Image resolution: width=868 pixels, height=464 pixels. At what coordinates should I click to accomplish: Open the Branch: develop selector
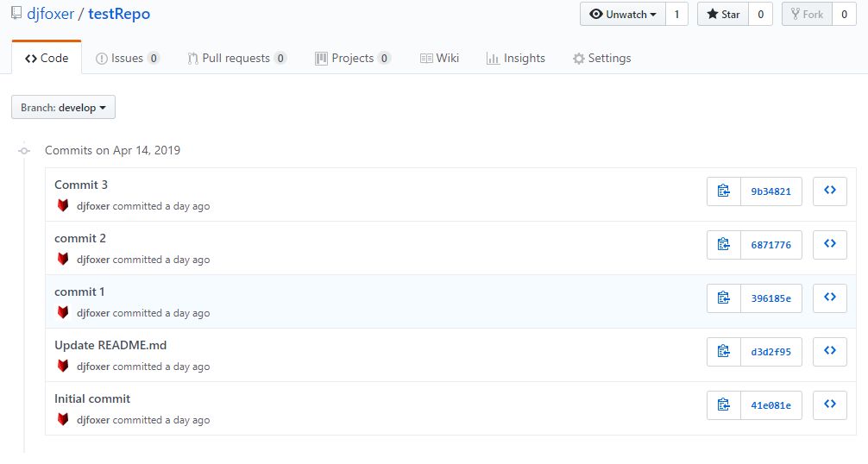(x=63, y=108)
